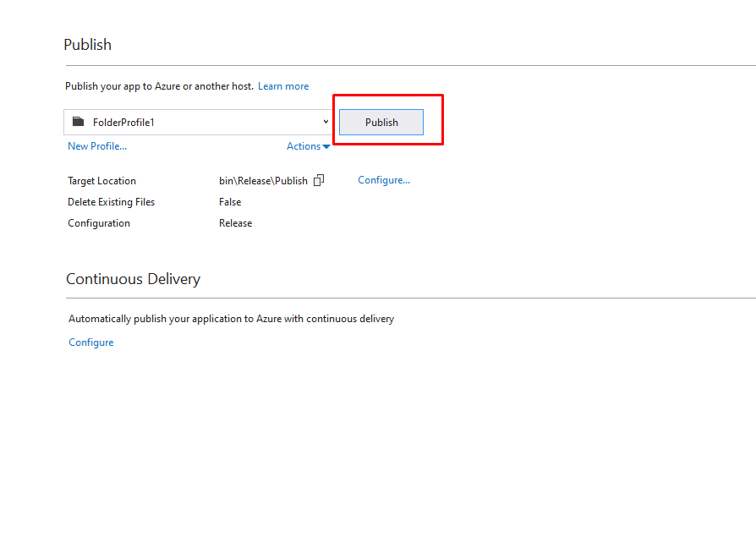Click the 'Automatically publish your application' description text
The width and height of the screenshot is (756, 553).
click(231, 319)
